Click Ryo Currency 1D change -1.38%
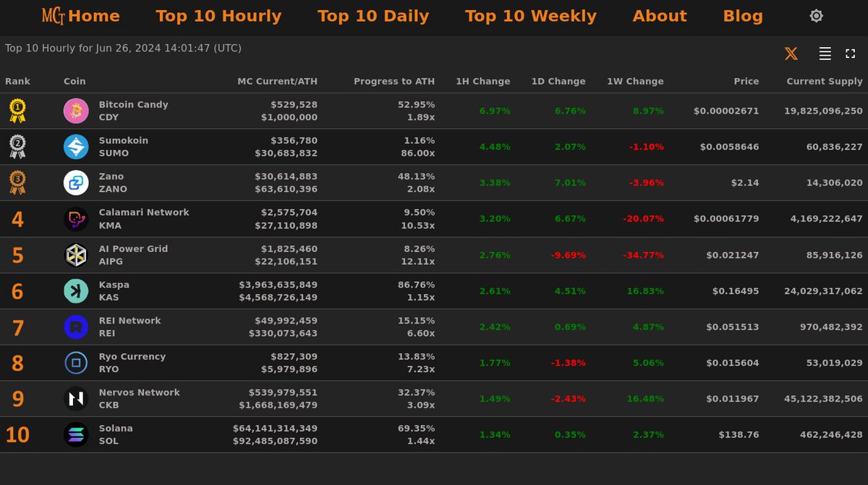This screenshot has width=868, height=485. [x=569, y=363]
